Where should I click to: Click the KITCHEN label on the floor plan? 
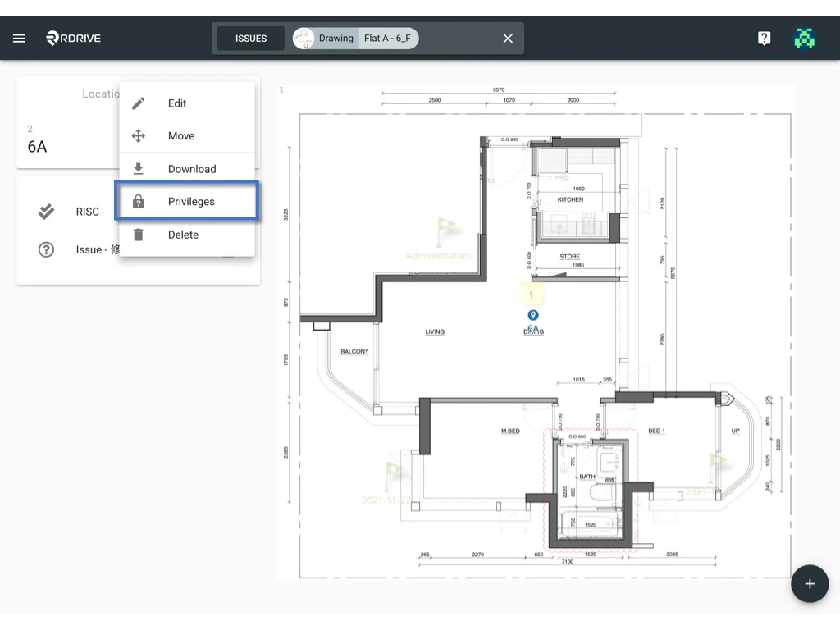coord(570,199)
